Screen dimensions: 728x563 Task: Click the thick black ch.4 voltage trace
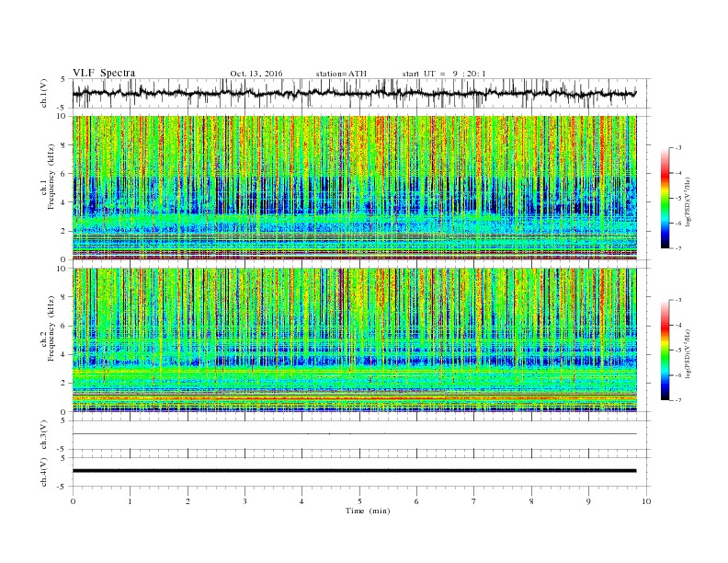354,471
